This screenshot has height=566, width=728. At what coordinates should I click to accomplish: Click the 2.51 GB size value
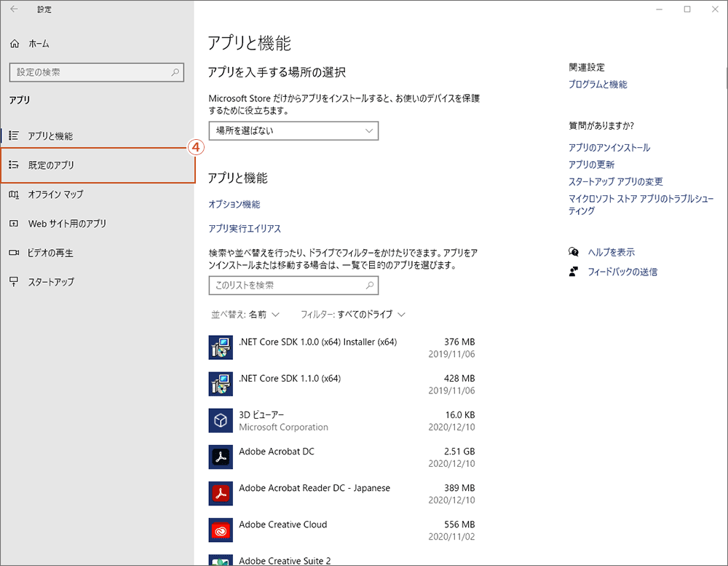point(459,451)
